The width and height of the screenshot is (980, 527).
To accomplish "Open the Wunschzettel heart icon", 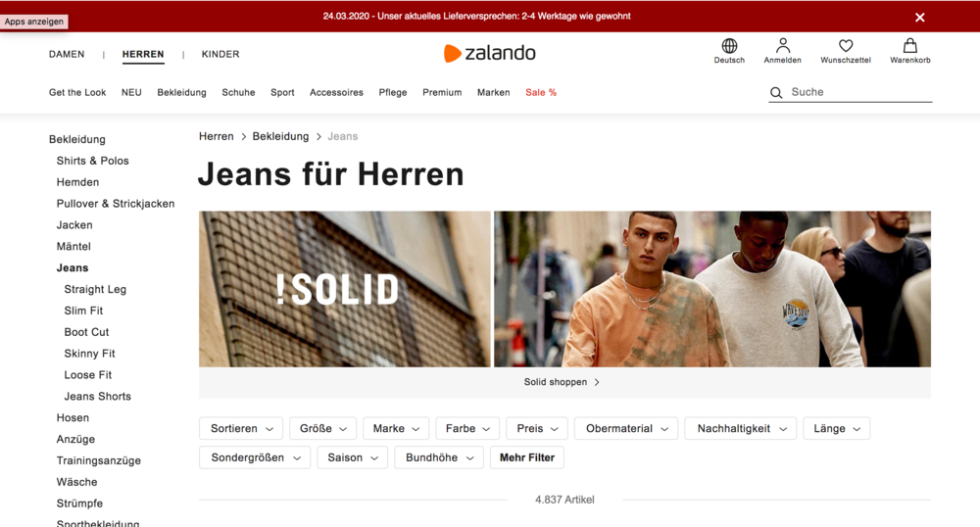I will pyautogui.click(x=846, y=46).
